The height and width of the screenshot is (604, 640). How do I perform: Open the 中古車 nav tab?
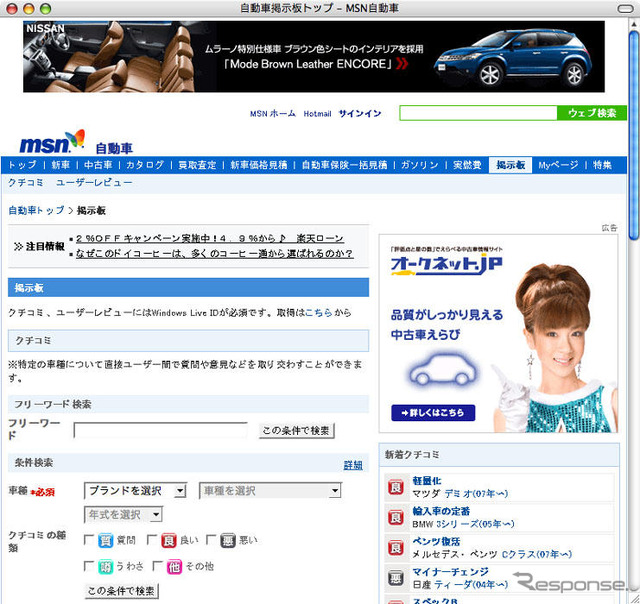98,165
